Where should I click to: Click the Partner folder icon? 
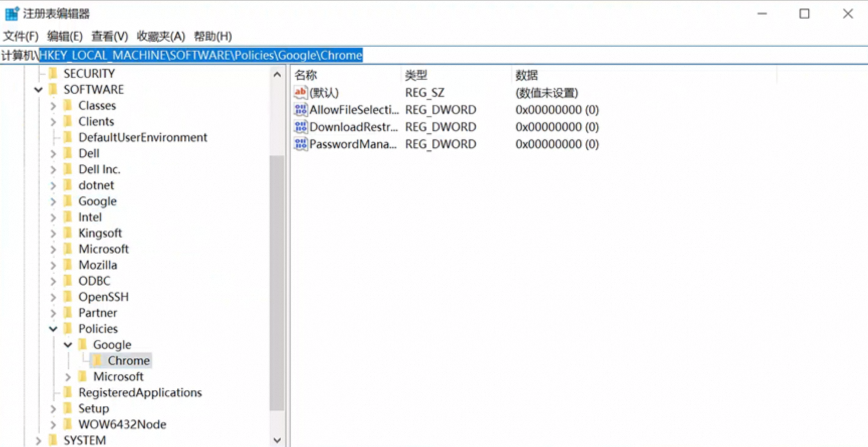click(x=68, y=313)
